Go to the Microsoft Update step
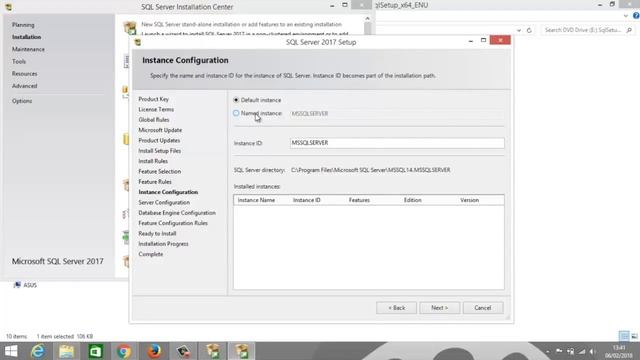This screenshot has height=360, width=640. (x=160, y=130)
